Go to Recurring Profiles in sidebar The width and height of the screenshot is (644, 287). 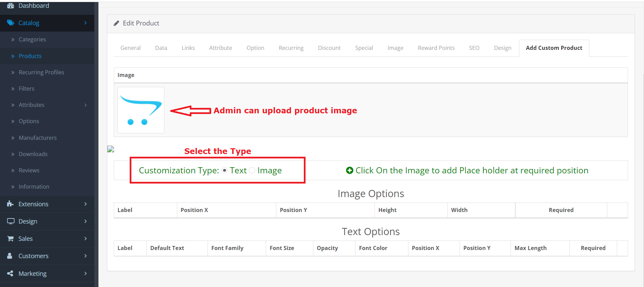pyautogui.click(x=41, y=72)
